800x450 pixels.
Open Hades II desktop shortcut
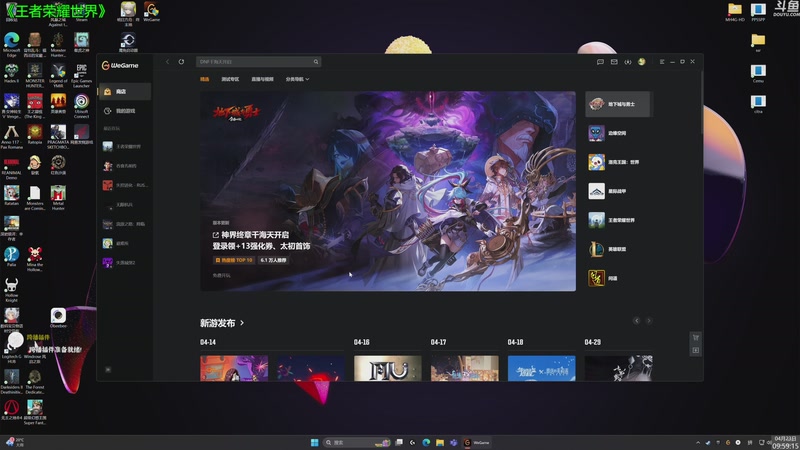tap(11, 73)
